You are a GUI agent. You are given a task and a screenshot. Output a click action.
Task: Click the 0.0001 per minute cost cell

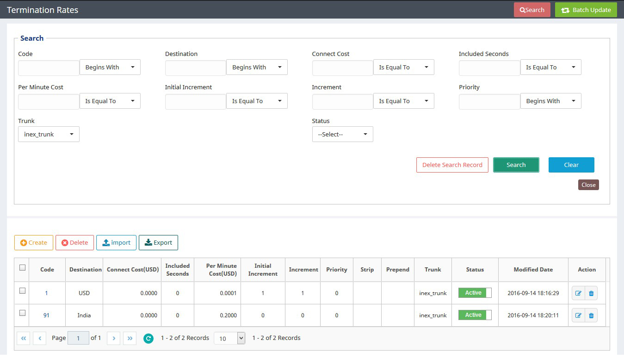(217, 293)
